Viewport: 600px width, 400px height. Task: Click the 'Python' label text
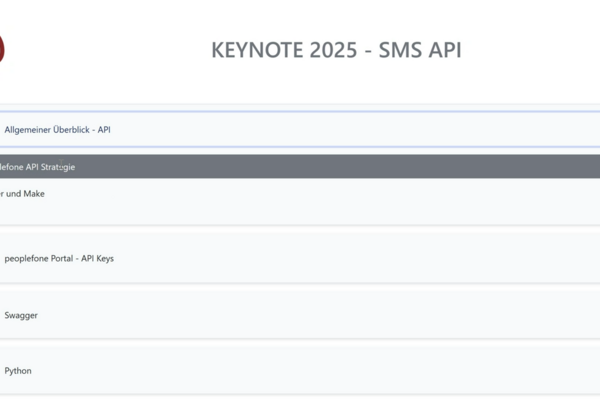[18, 370]
